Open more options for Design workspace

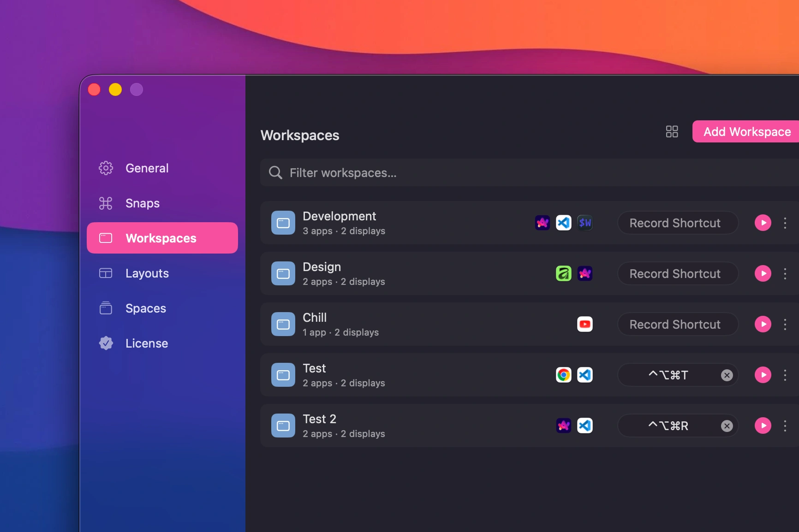(x=785, y=274)
